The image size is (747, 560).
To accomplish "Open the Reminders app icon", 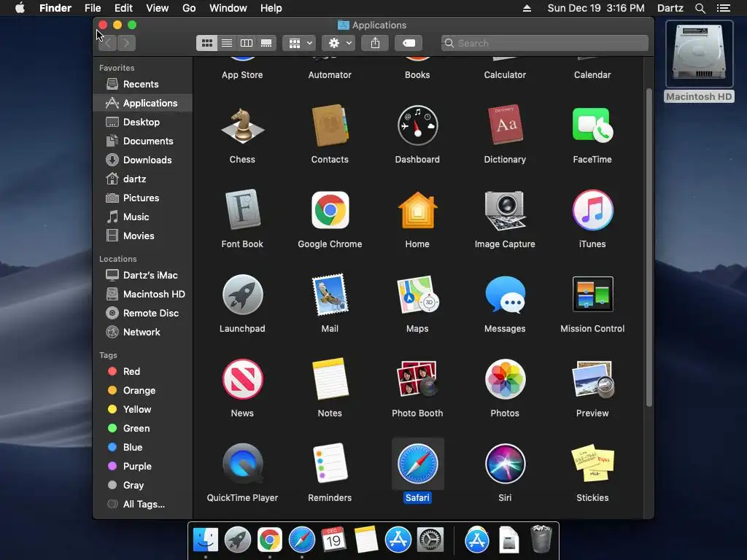I will pos(330,463).
